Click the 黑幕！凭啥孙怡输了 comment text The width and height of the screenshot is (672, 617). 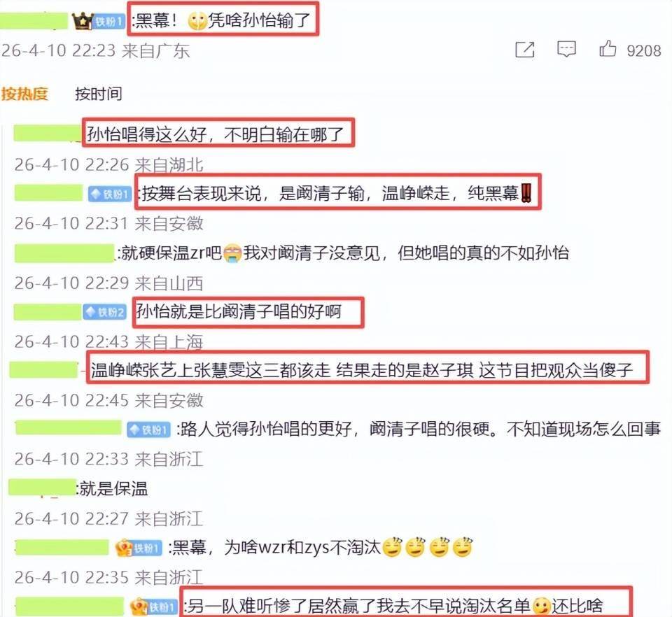pos(223,20)
